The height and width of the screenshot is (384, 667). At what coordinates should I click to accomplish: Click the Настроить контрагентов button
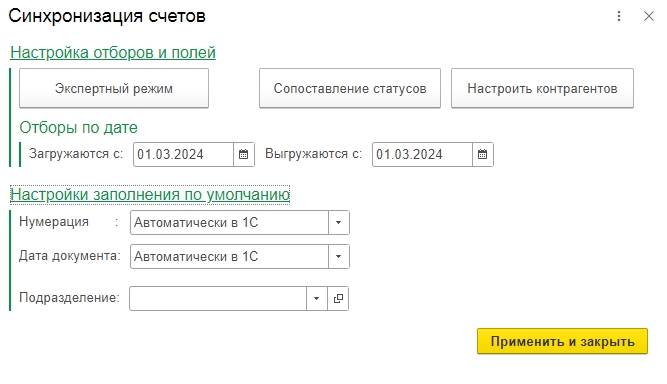542,88
